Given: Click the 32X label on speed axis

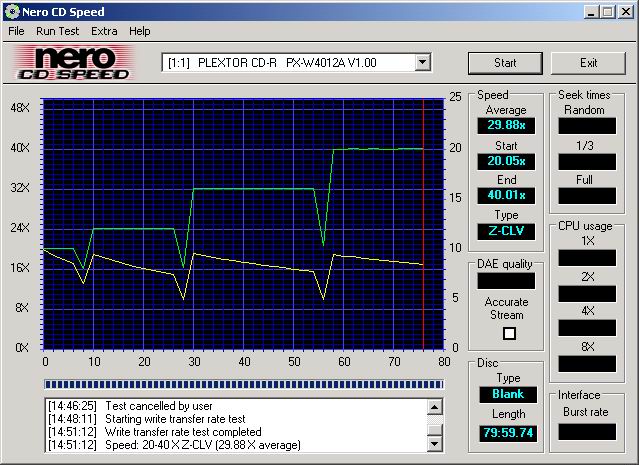Looking at the screenshot, I should pos(20,187).
